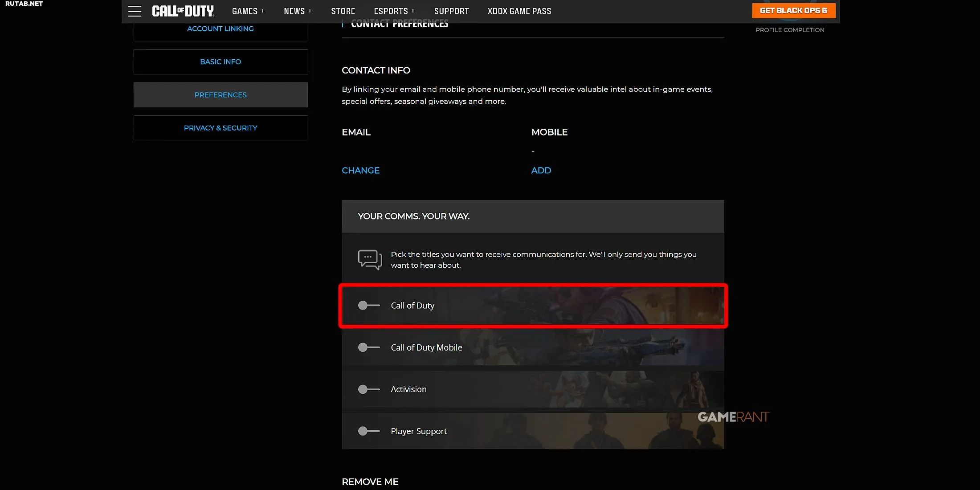Expand the Esports menu

tap(394, 11)
